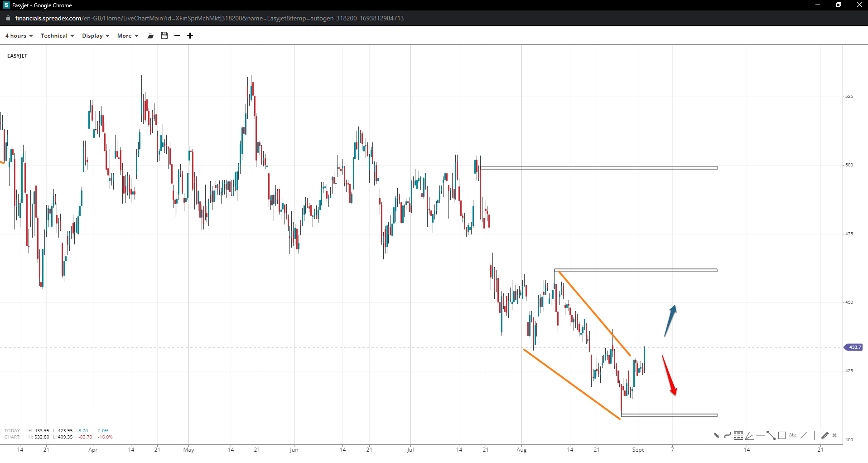
Task: Select the Abc text annotation tool
Action: (x=793, y=435)
